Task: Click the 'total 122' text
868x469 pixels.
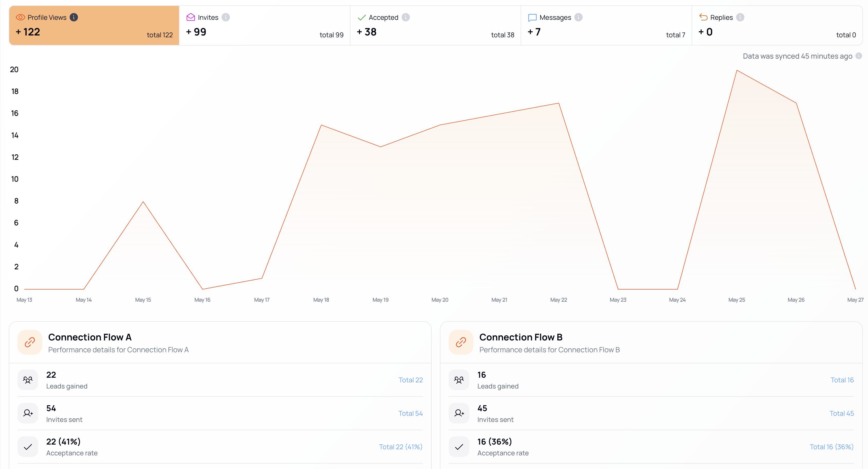Action: click(x=160, y=35)
